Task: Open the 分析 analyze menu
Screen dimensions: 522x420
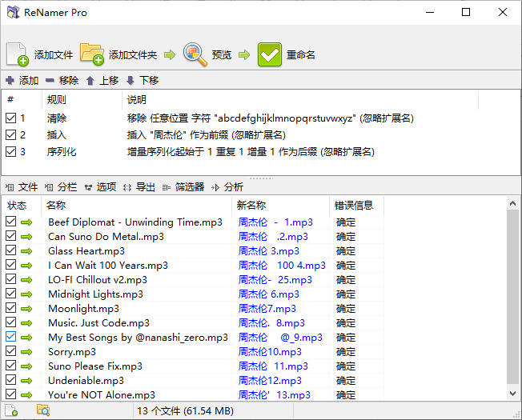Action: point(228,187)
